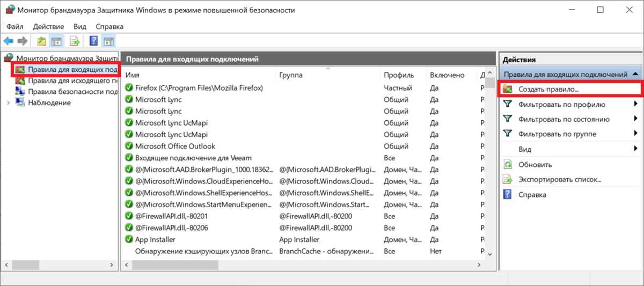Click Фильтровать по группе action
644x286 pixels.
point(558,134)
